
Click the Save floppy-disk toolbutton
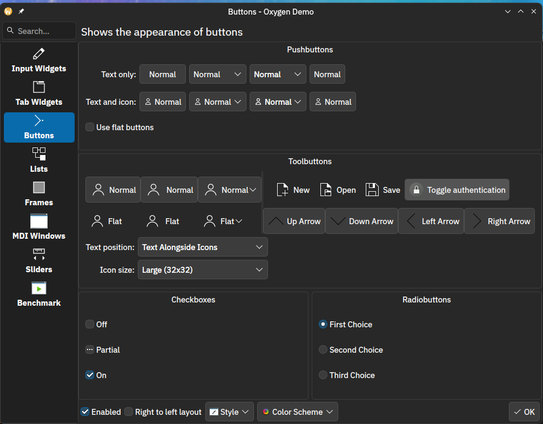(x=383, y=190)
